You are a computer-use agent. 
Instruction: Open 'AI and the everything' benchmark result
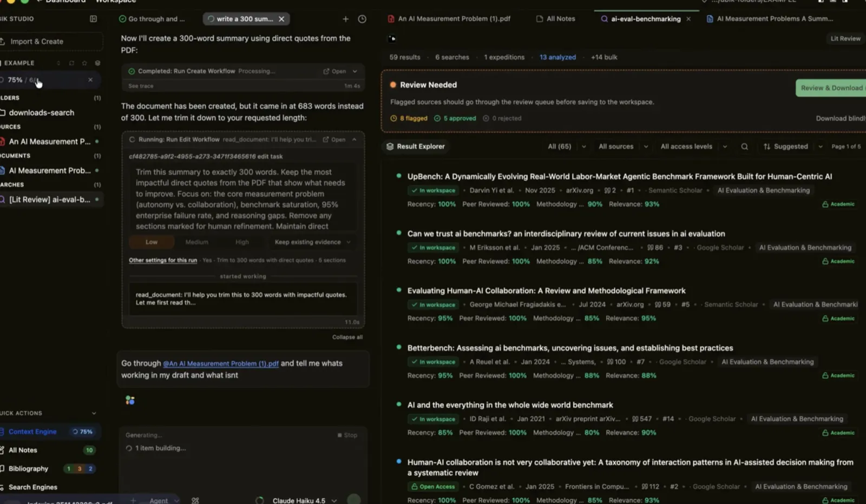(x=510, y=405)
